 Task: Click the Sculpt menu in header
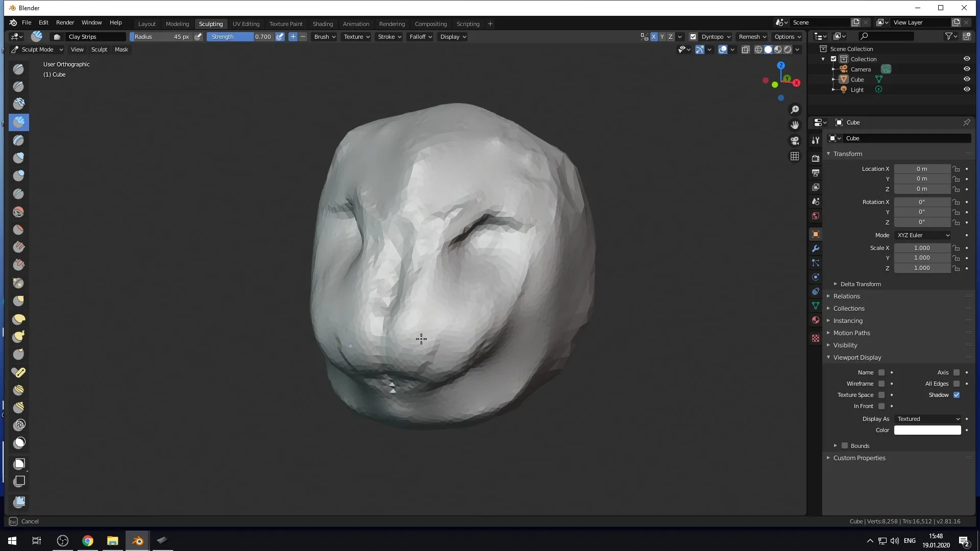99,49
